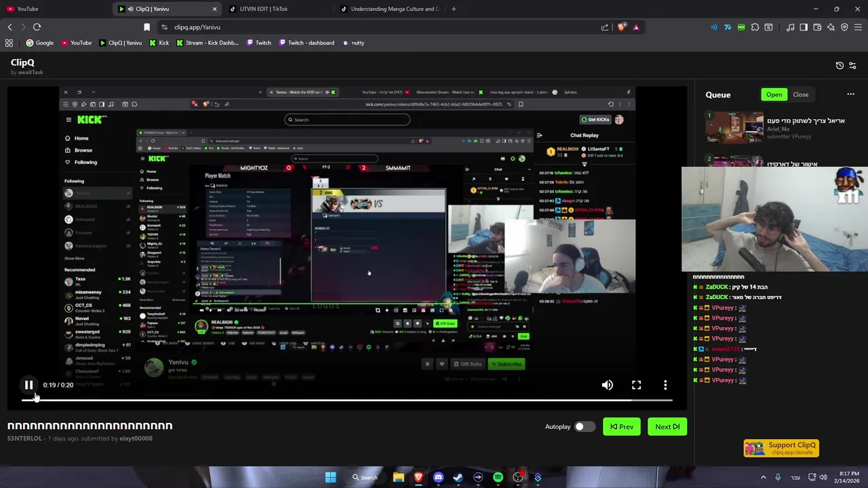This screenshot has height=488, width=868.
Task: Click the S3NTERLOL clip author name
Action: tap(24, 439)
